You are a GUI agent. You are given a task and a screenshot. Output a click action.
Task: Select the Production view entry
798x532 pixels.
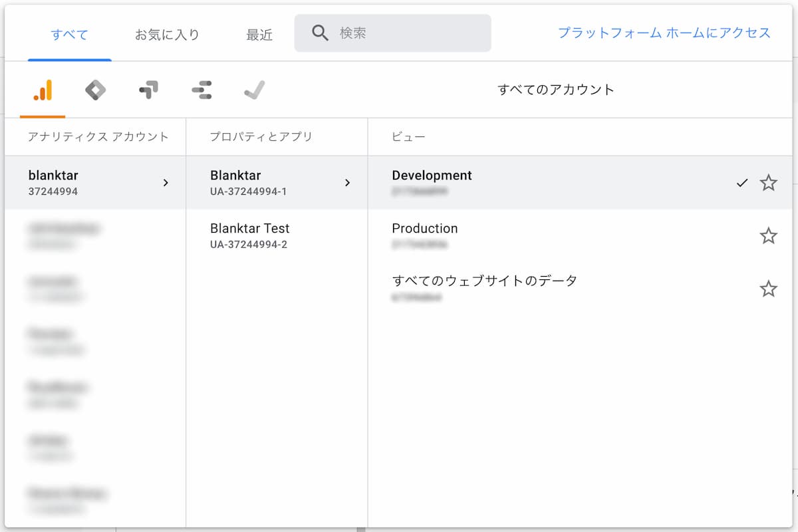pyautogui.click(x=425, y=228)
